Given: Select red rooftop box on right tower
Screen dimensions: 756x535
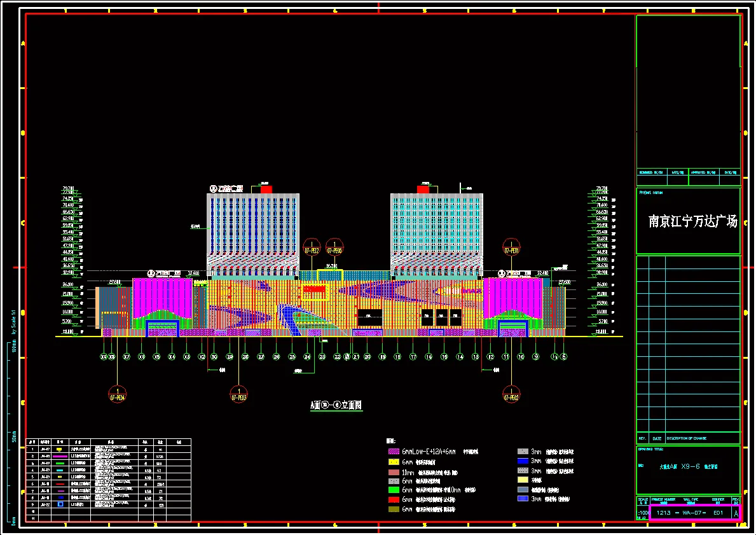Looking at the screenshot, I should pos(423,190).
